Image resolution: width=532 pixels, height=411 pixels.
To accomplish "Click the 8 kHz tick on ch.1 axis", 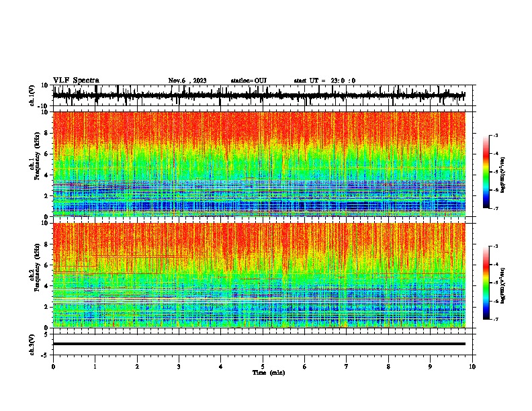I will [46, 133].
